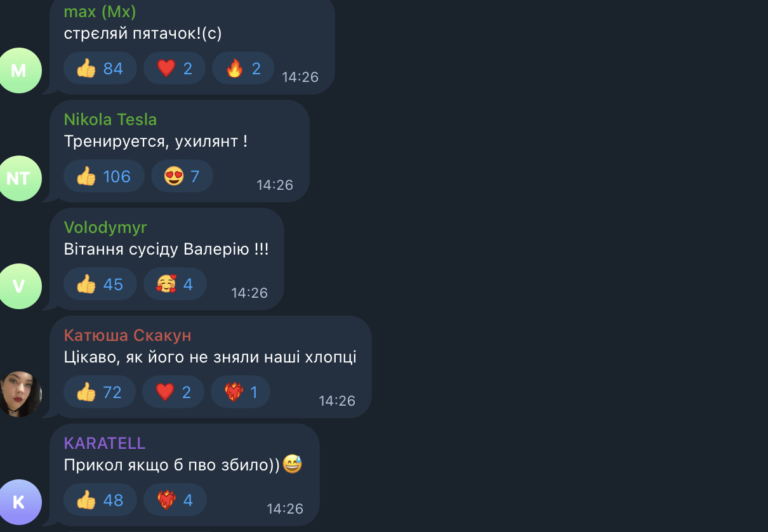Viewport: 768px width, 532px height.
Task: Click heart-eyes reaction on Nikola Tesla's comment
Action: point(182,176)
